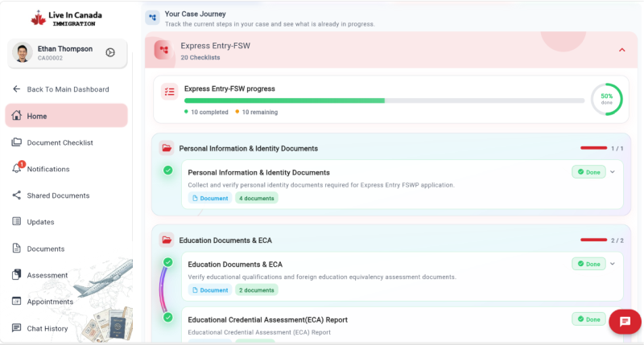Click the 1 / 1 red progress indicator
The image size is (644, 345).
point(593,148)
